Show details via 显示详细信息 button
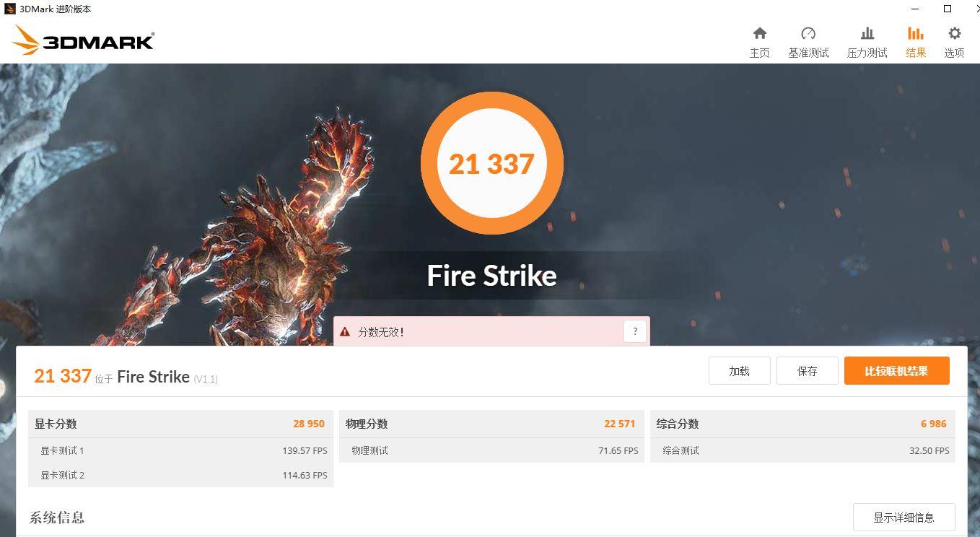The width and height of the screenshot is (980, 537). pos(904,518)
